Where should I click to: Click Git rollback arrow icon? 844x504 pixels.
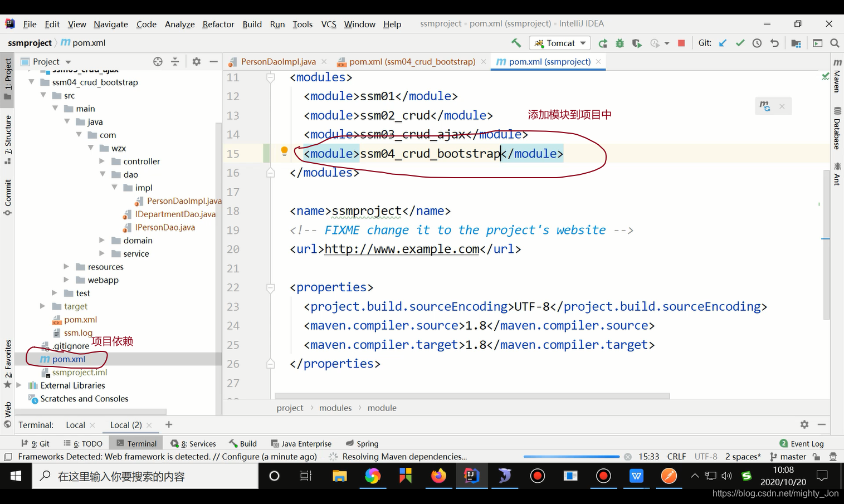(774, 43)
